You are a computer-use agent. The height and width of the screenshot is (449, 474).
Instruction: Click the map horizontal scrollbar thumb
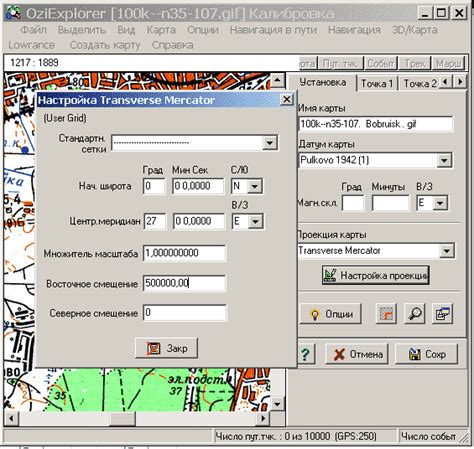point(123,418)
